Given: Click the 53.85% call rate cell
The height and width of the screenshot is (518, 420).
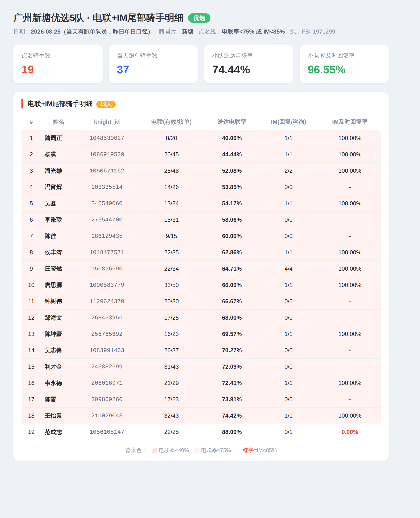Looking at the screenshot, I should pos(232,187).
